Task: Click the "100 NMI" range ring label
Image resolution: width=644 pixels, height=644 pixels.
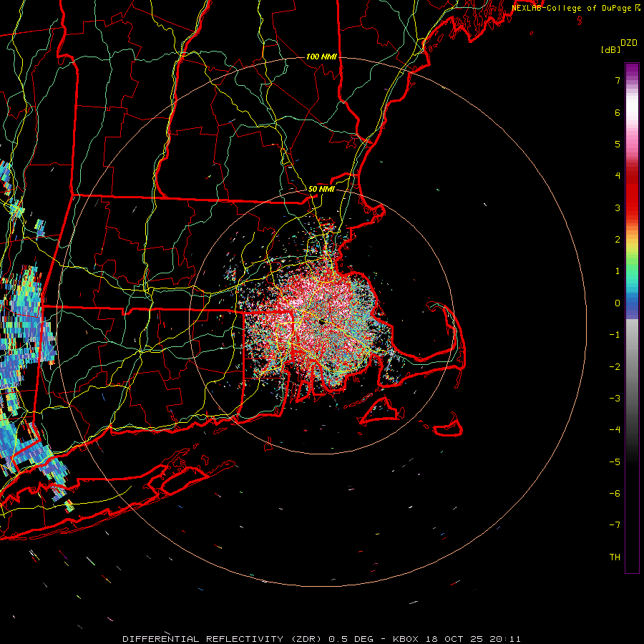Action: point(321,57)
